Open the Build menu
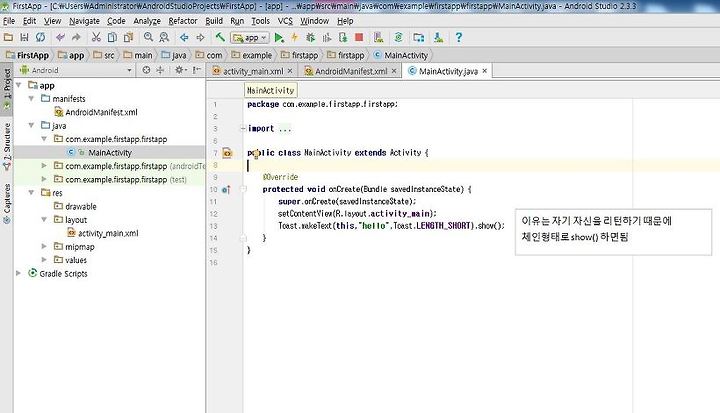This screenshot has height=413, width=720. 214,21
